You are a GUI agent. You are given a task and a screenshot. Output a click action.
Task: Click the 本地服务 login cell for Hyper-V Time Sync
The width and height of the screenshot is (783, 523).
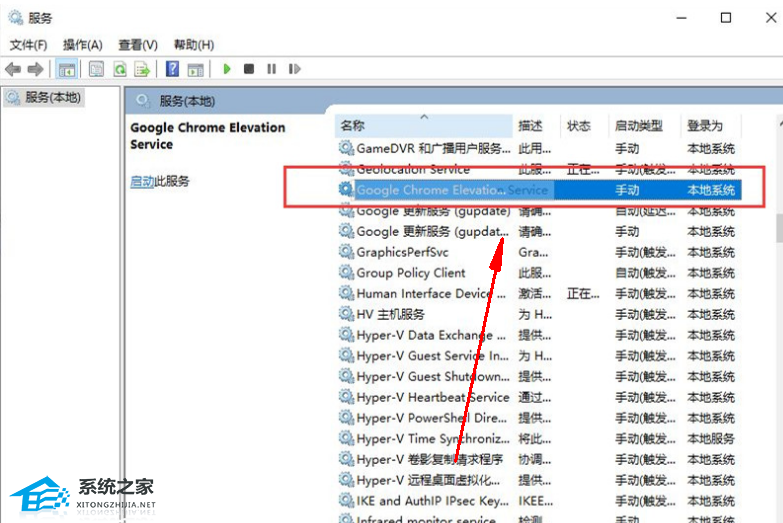[x=711, y=439]
